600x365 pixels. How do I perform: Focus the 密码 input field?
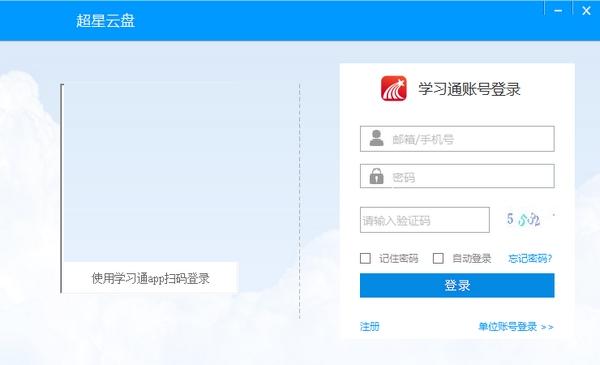(457, 176)
